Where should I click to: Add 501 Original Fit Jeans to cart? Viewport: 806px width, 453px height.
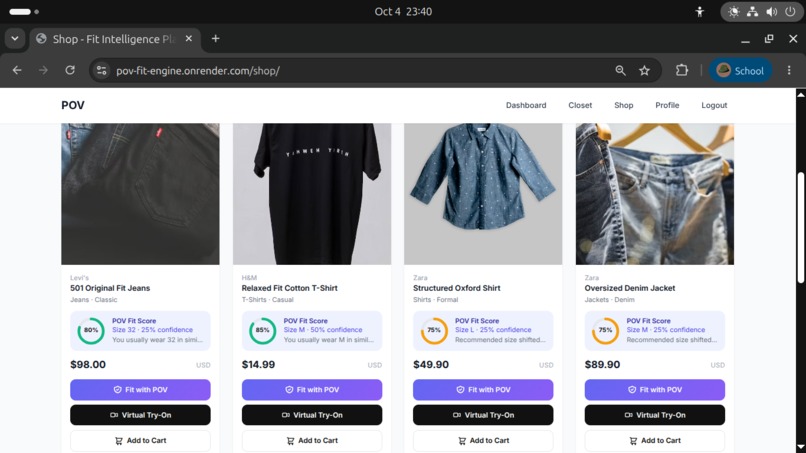click(140, 441)
